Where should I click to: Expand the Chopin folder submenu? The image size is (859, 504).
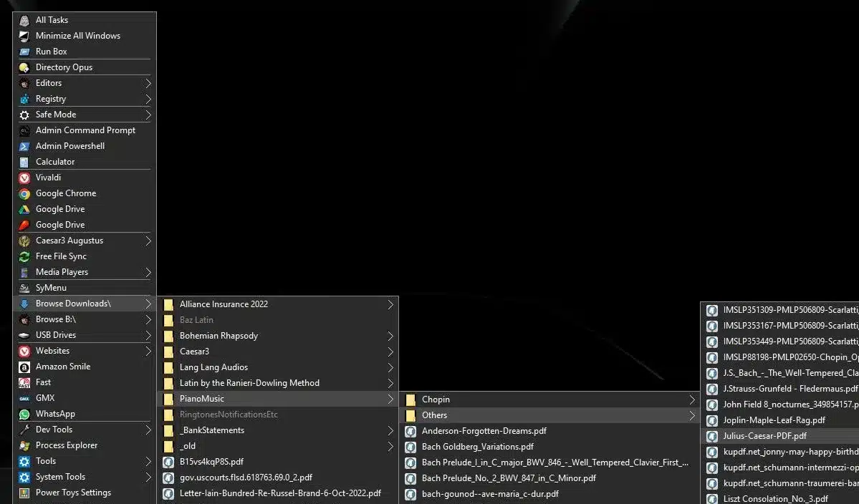pos(436,399)
